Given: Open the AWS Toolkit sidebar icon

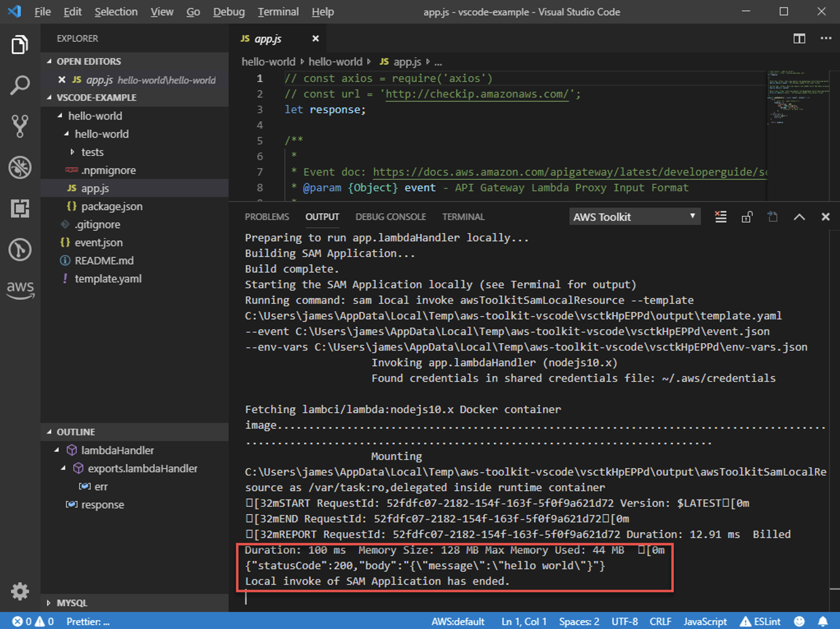Looking at the screenshot, I should 20,289.
